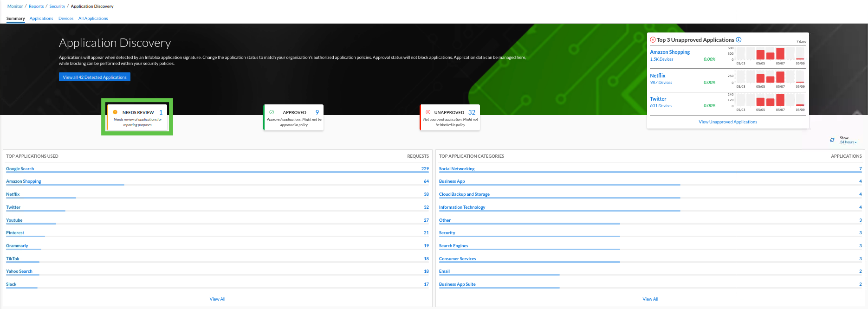Image resolution: width=868 pixels, height=309 pixels.
Task: Click the Twitter 7-day usage bar chart
Action: 770,100
